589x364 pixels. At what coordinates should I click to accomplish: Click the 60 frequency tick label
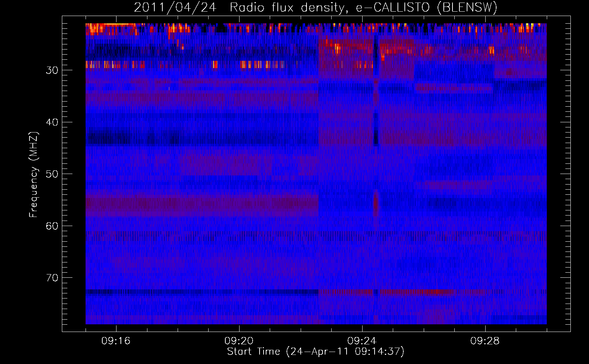pos(52,226)
